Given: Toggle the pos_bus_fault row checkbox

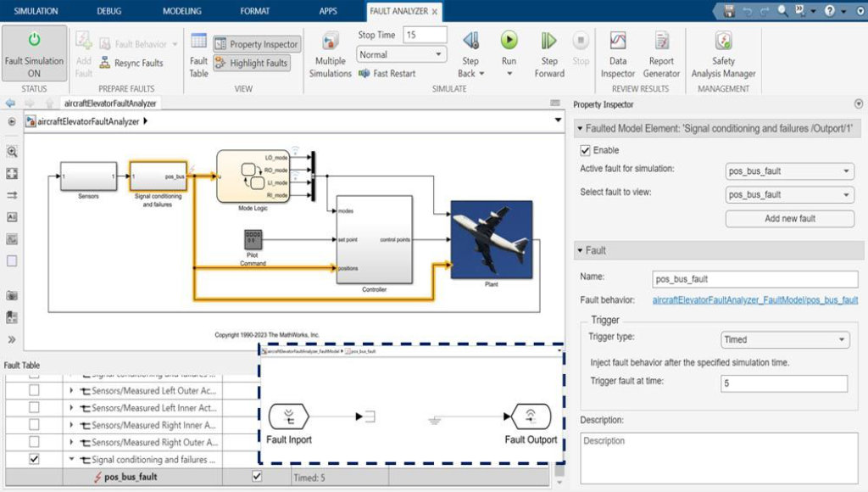Looking at the screenshot, I should click(x=257, y=476).
